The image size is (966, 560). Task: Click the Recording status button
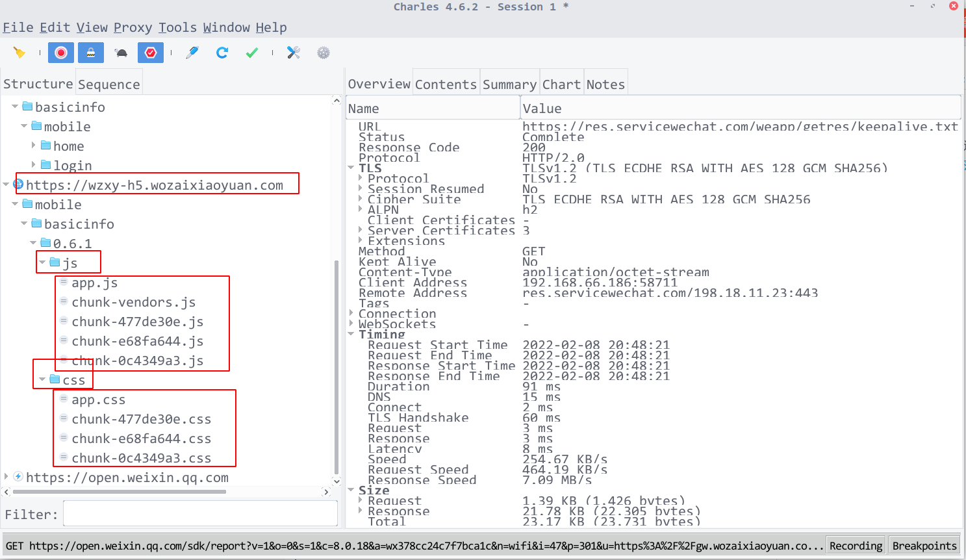(856, 546)
